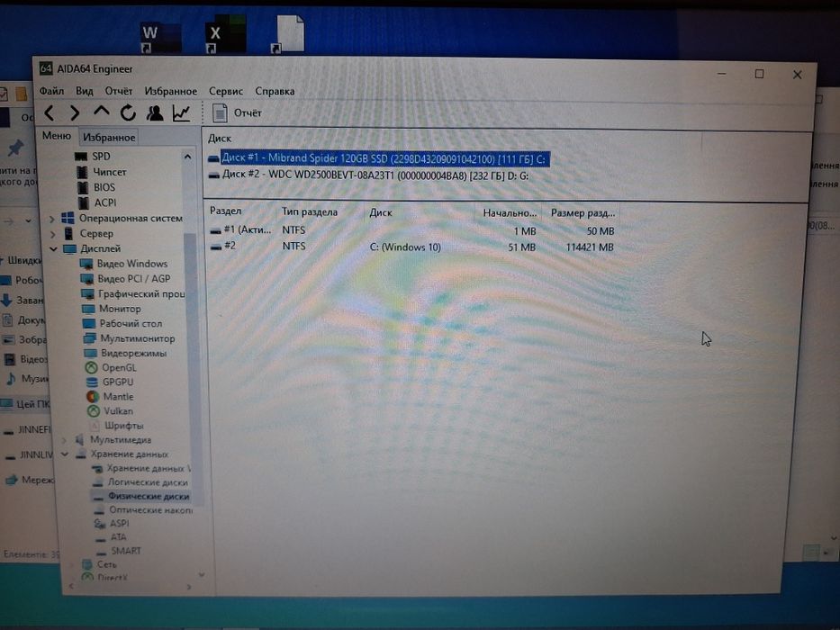Open the Справка menu

click(275, 91)
